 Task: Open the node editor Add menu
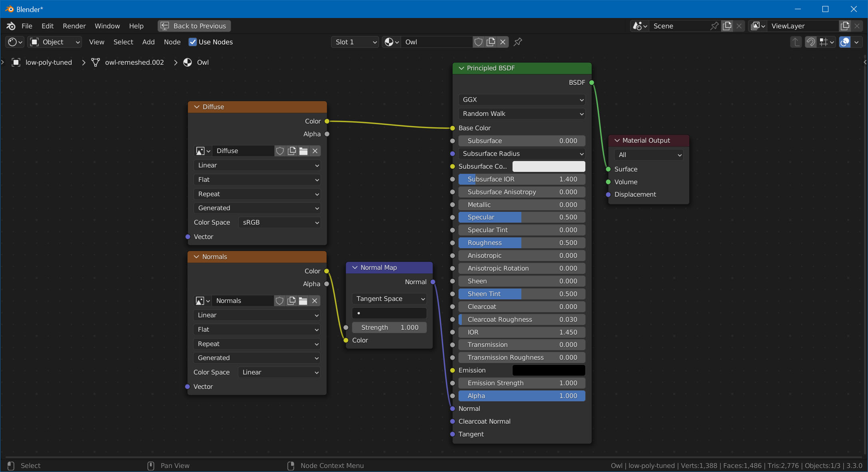coord(148,42)
